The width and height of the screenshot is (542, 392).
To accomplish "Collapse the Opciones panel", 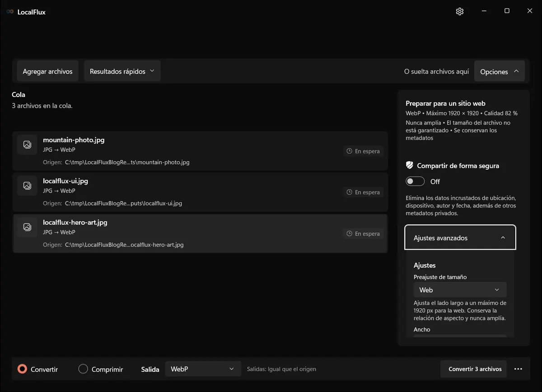I will (500, 71).
